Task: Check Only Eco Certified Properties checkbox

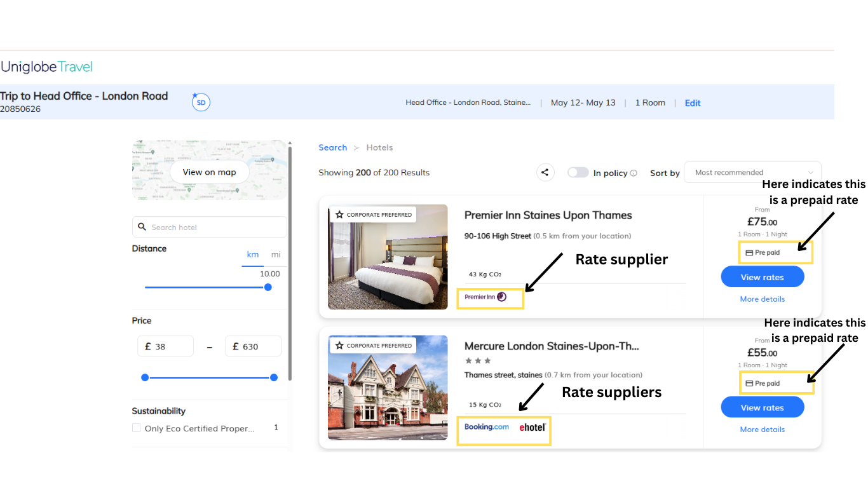Action: 136,428
